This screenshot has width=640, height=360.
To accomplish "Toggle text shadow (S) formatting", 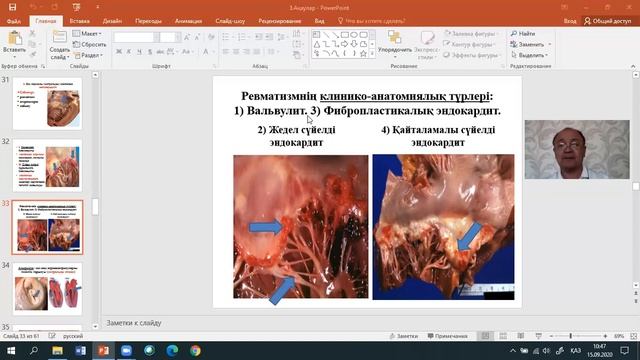I will [x=150, y=52].
